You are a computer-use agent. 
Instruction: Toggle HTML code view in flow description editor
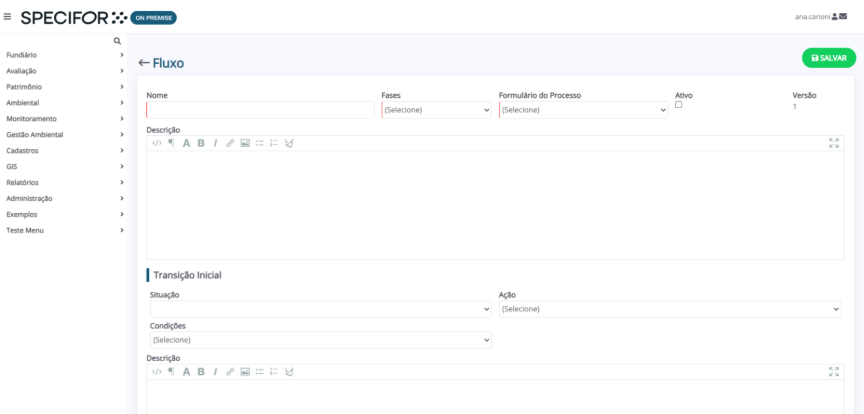coord(157,143)
